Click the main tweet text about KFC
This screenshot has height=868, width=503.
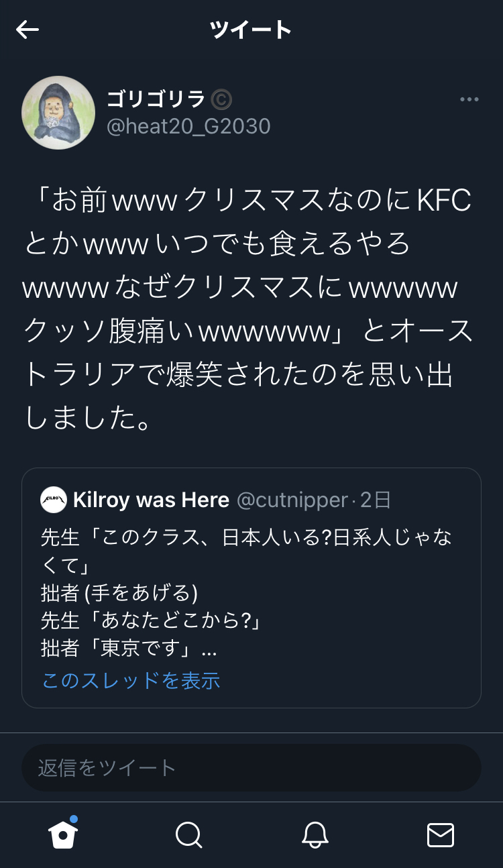pyautogui.click(x=248, y=309)
